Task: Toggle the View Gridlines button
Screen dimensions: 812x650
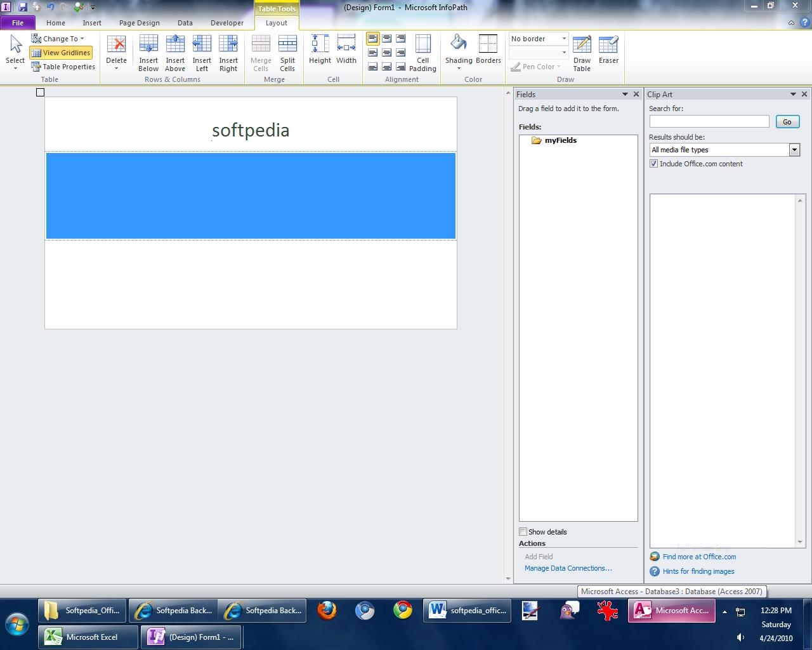Action: pyautogui.click(x=61, y=53)
